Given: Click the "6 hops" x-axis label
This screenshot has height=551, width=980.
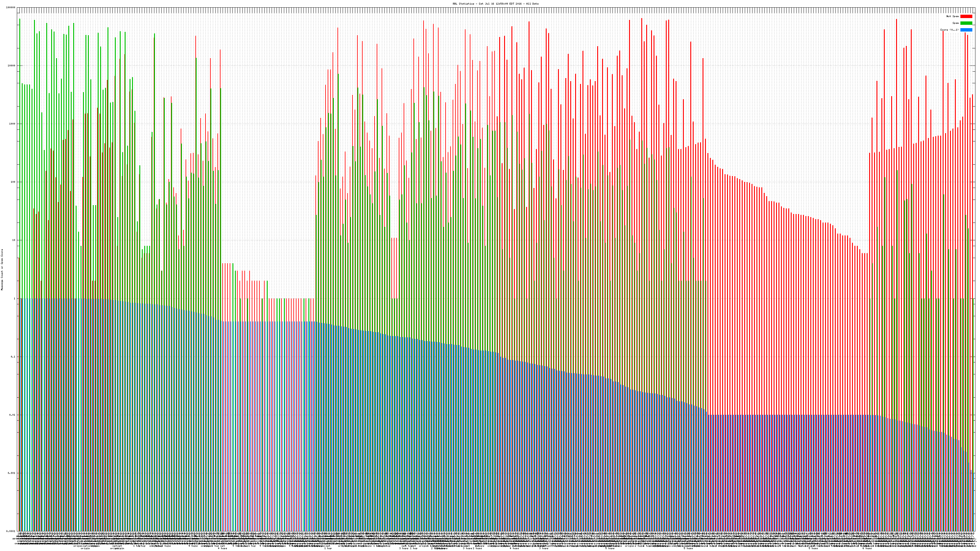Looking at the screenshot, I should coord(867,549).
